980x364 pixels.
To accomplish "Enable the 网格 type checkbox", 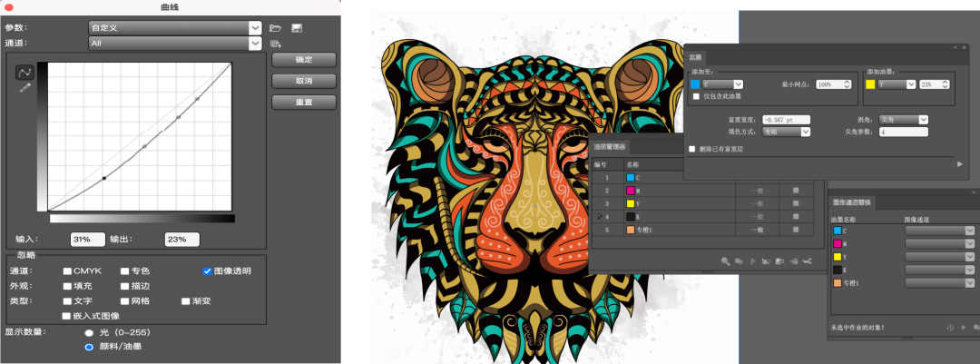I will click(x=125, y=300).
